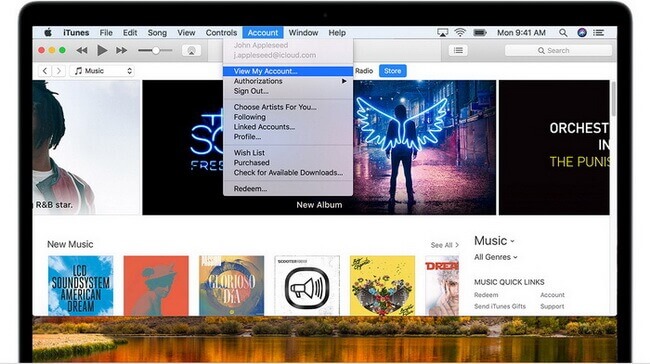Open the Glorioso Día album cover

click(231, 286)
